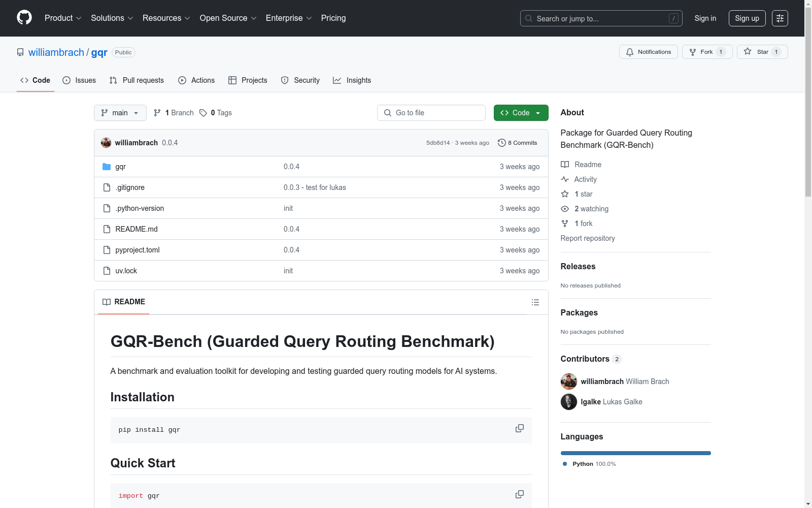
Task: Open the Code tab
Action: pos(36,80)
